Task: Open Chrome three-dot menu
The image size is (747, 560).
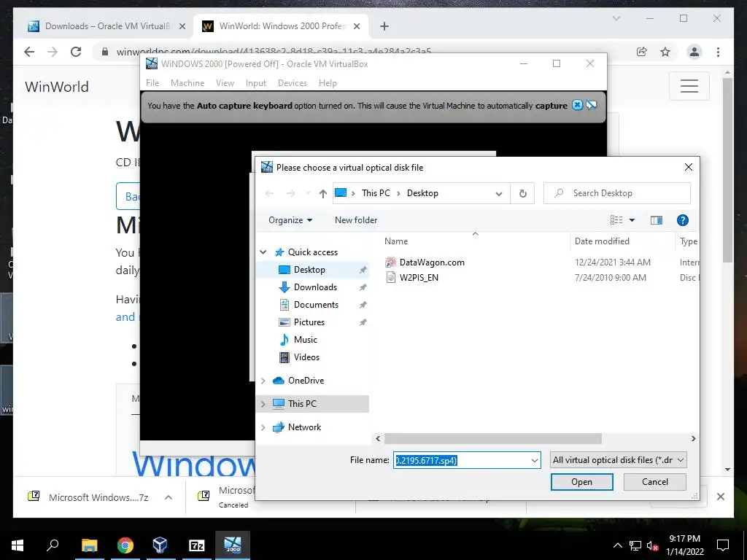Action: (718, 52)
